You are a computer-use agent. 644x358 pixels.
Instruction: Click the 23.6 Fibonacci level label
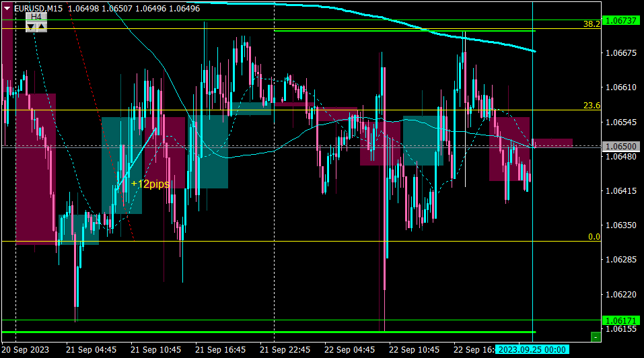pyautogui.click(x=592, y=106)
